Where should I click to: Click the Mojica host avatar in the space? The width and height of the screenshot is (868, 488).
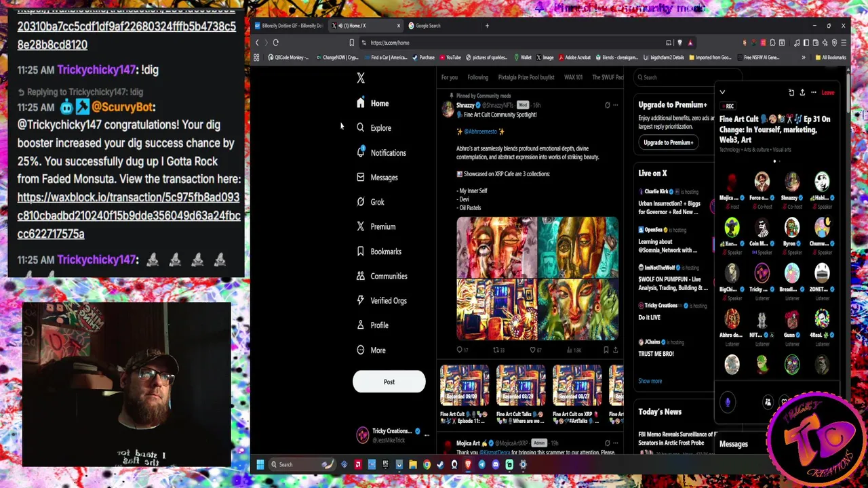[732, 182]
